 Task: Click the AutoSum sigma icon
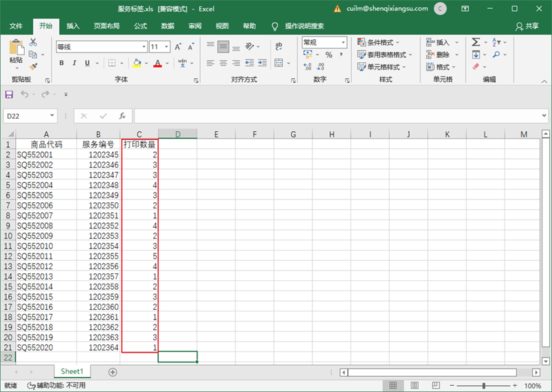(x=476, y=42)
